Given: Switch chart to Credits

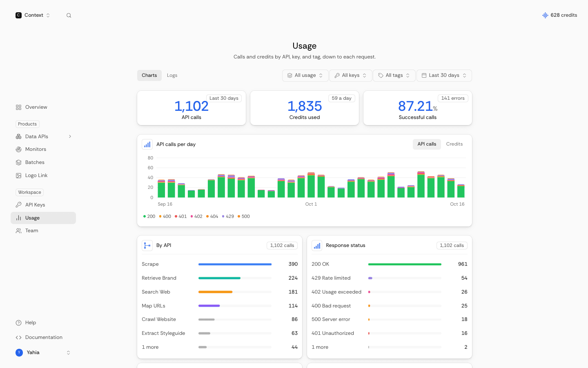Looking at the screenshot, I should [454, 144].
